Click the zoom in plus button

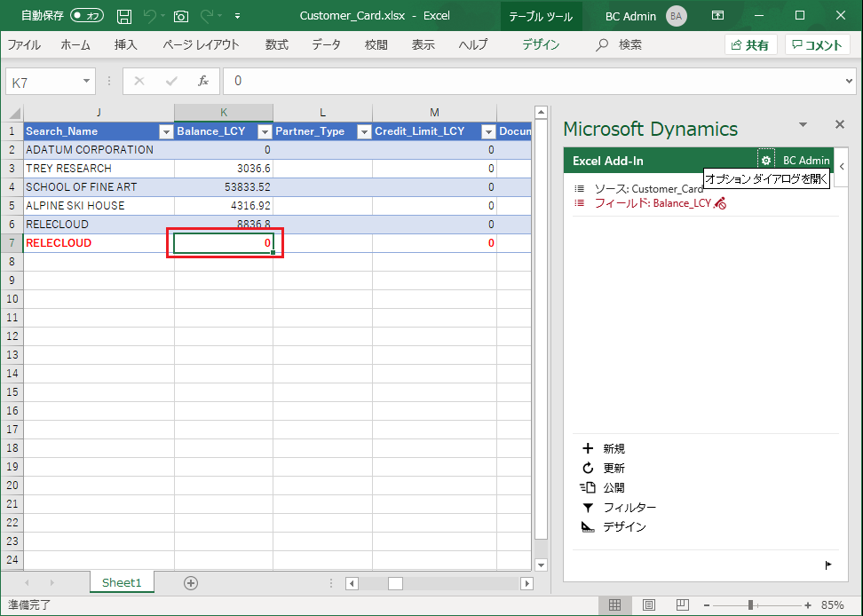point(807,605)
